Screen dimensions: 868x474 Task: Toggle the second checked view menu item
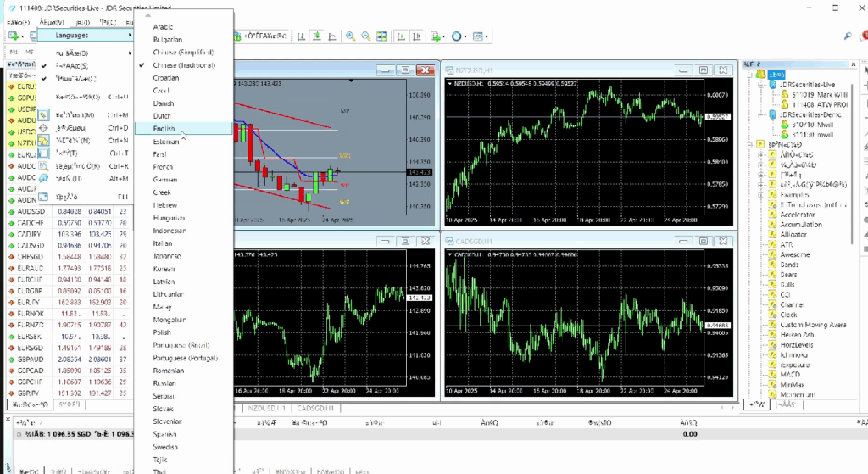tap(86, 79)
